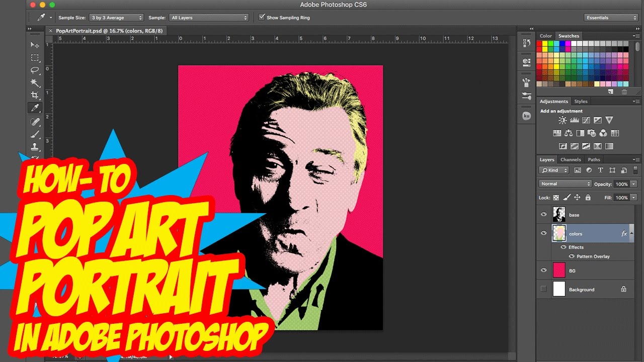Screen dimensions: 644x362
Task: Filter layers by smart objects
Action: coord(624,170)
